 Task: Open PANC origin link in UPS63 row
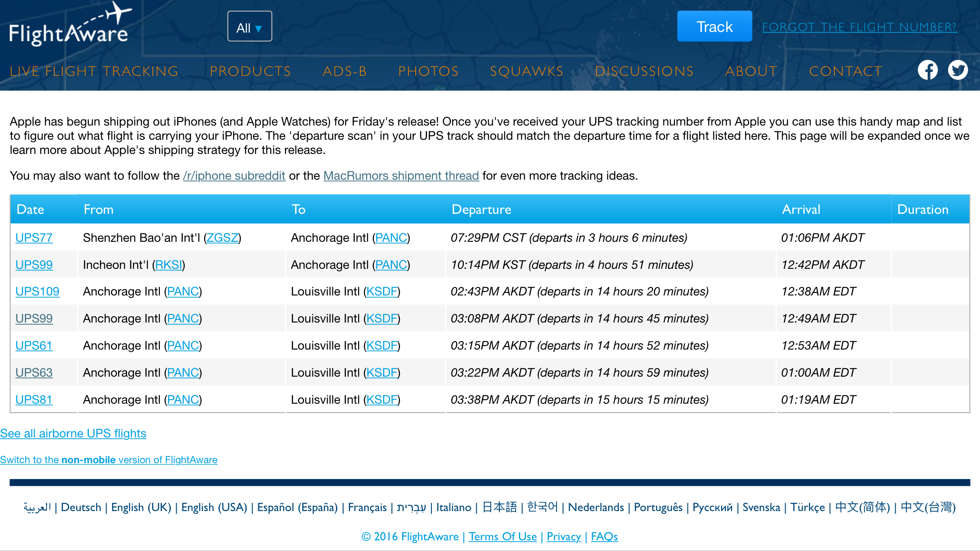(x=183, y=373)
